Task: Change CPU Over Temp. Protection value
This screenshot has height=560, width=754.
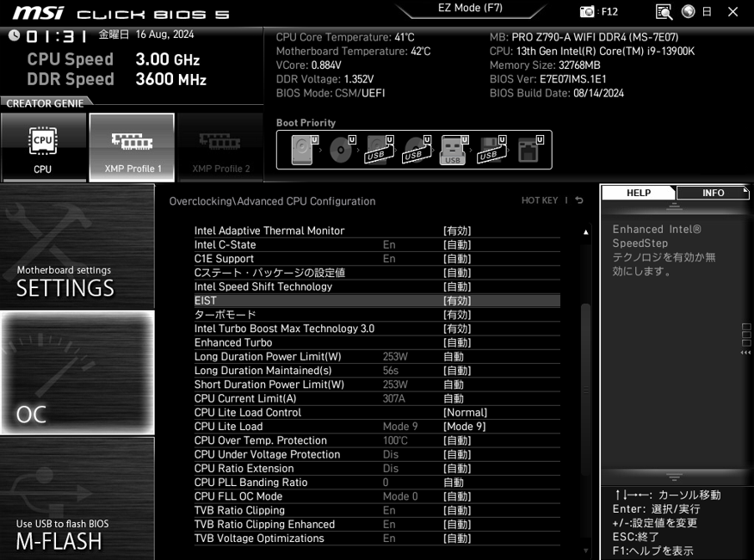Action: (457, 440)
